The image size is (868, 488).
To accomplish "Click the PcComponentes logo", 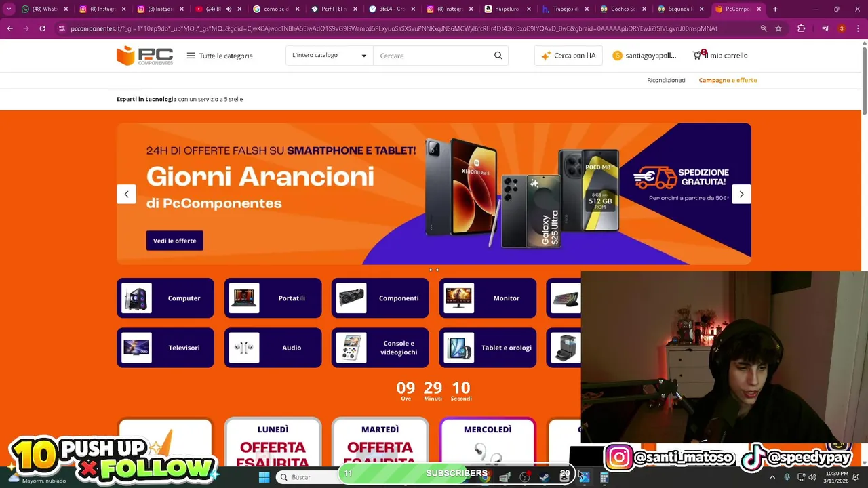I will pos(144,56).
